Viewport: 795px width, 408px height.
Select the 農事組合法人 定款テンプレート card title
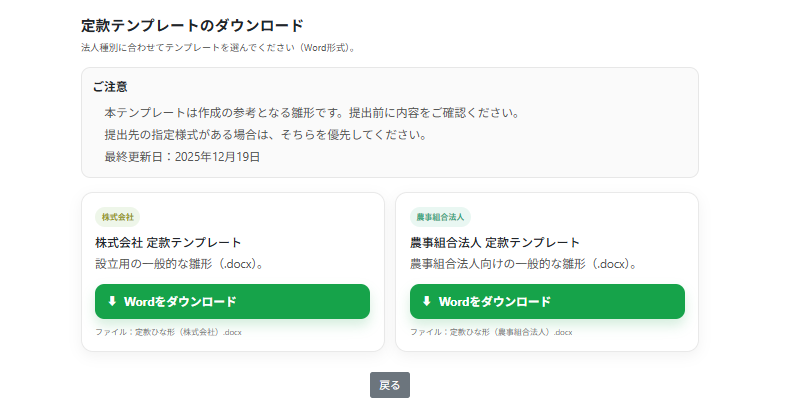(495, 242)
